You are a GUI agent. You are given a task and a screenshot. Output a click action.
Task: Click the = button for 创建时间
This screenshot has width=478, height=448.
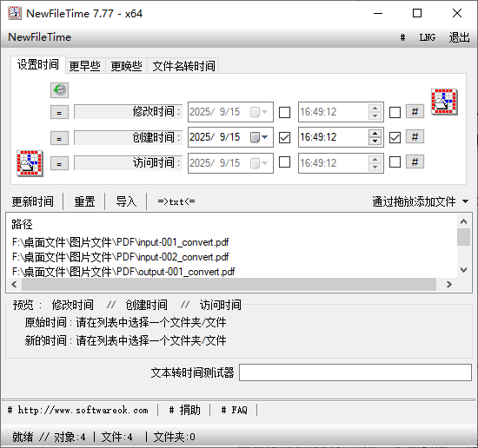point(59,139)
